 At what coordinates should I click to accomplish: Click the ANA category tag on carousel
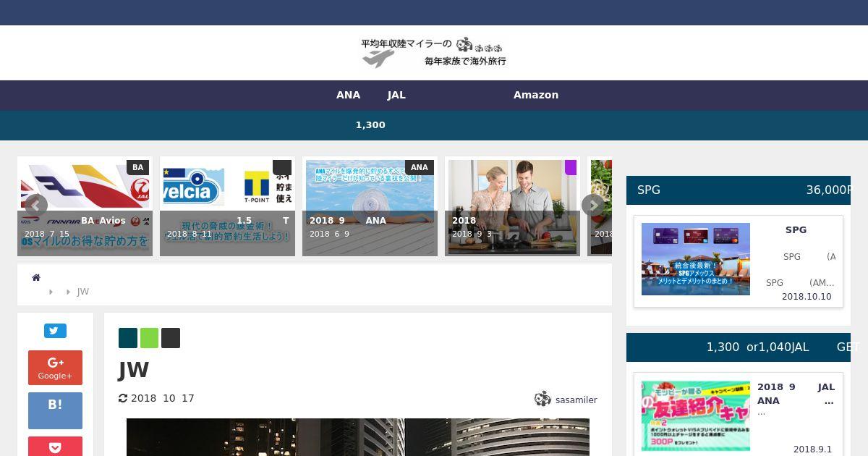click(420, 167)
